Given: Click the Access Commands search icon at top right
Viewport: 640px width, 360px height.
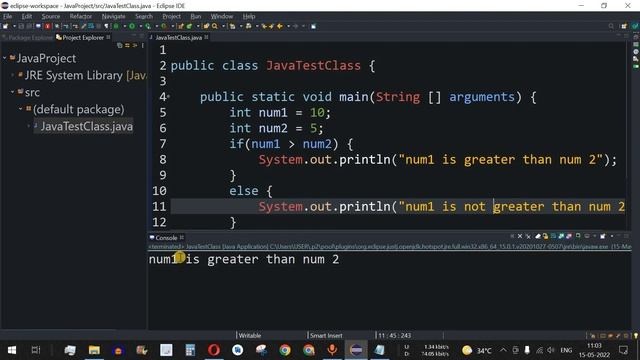Looking at the screenshot, I should point(611,26).
